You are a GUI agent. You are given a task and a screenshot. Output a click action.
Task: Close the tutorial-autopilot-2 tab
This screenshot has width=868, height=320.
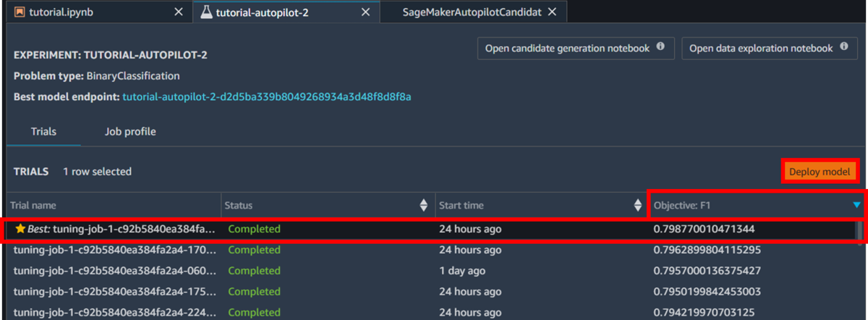365,12
